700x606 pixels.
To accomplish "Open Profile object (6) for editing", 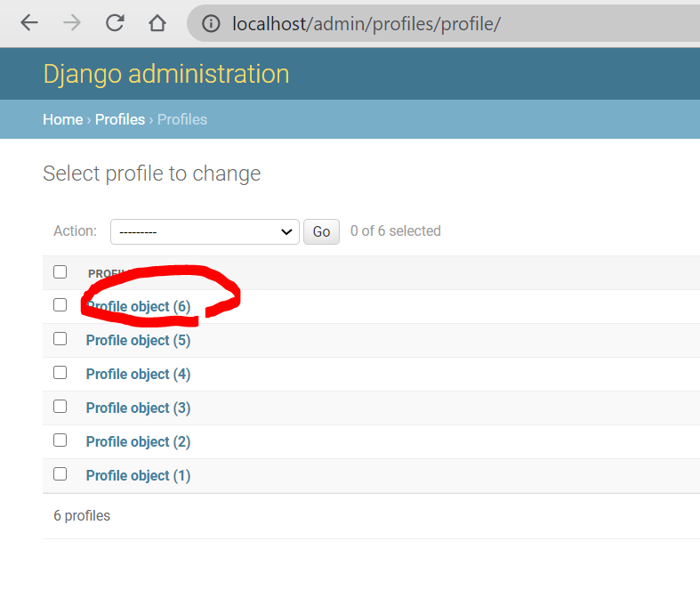I will (x=139, y=306).
